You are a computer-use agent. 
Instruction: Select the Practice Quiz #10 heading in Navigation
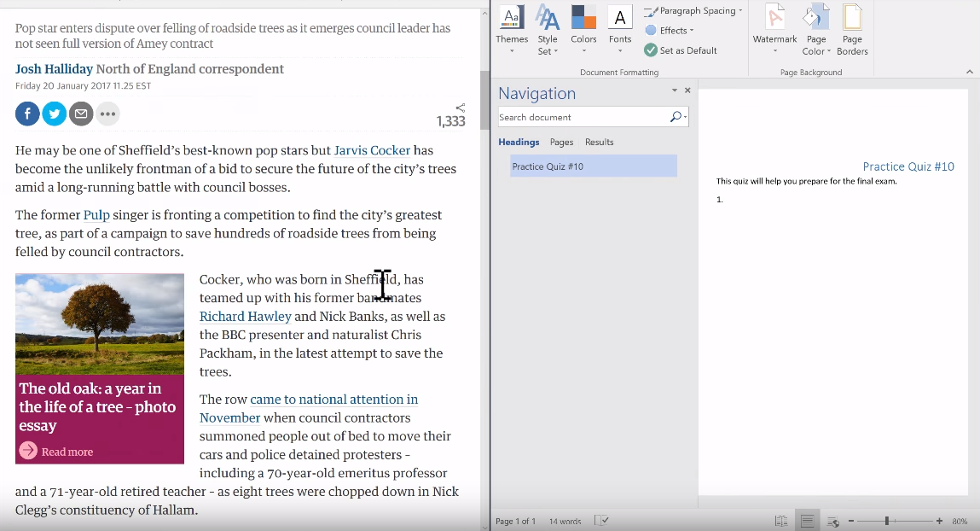(594, 166)
